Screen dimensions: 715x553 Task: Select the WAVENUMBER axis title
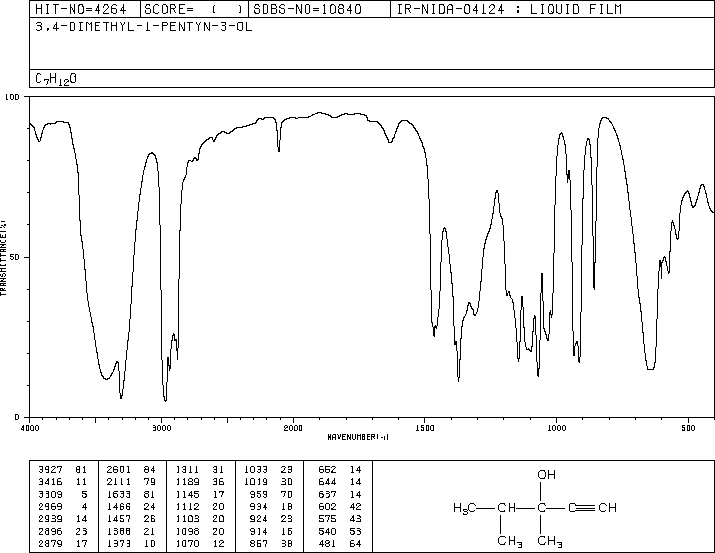pos(358,437)
